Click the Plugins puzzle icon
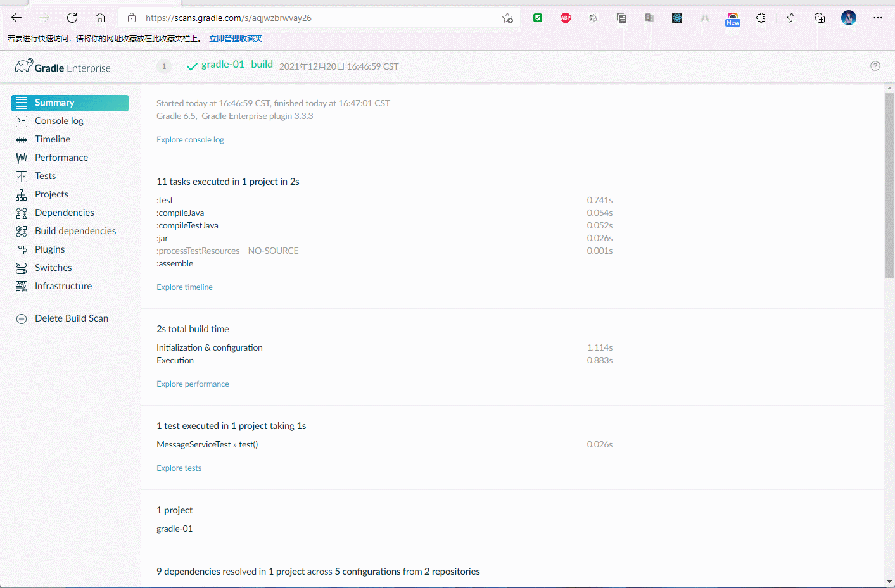 (x=22, y=249)
